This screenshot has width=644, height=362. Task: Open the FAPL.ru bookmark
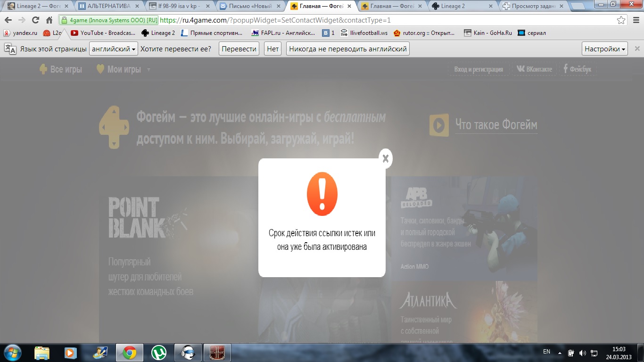point(283,33)
